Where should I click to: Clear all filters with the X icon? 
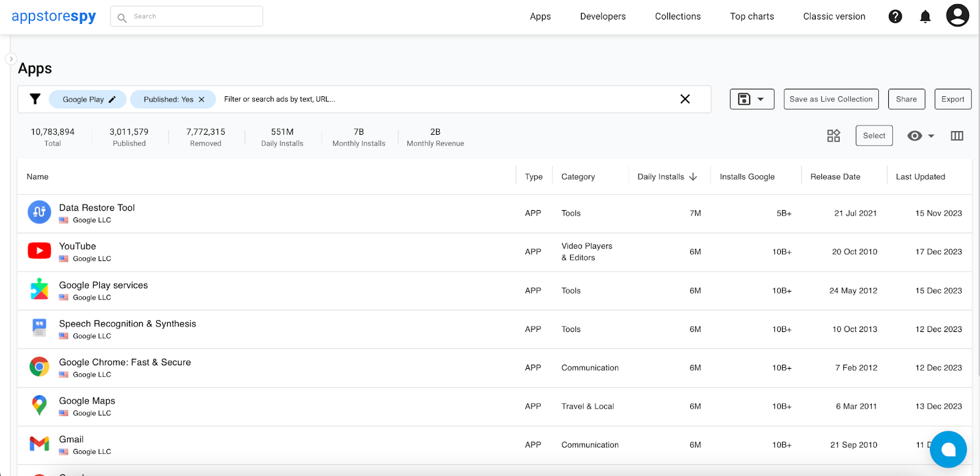pyautogui.click(x=685, y=99)
